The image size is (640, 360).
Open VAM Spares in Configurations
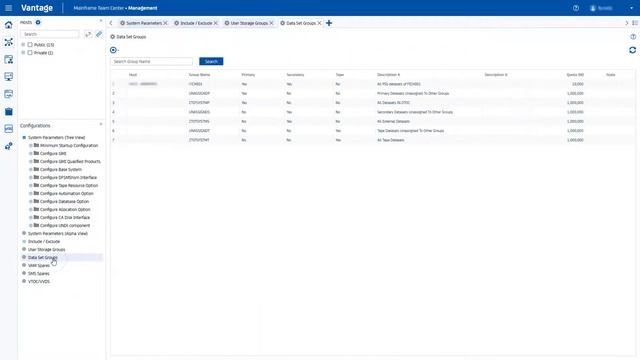click(x=39, y=265)
